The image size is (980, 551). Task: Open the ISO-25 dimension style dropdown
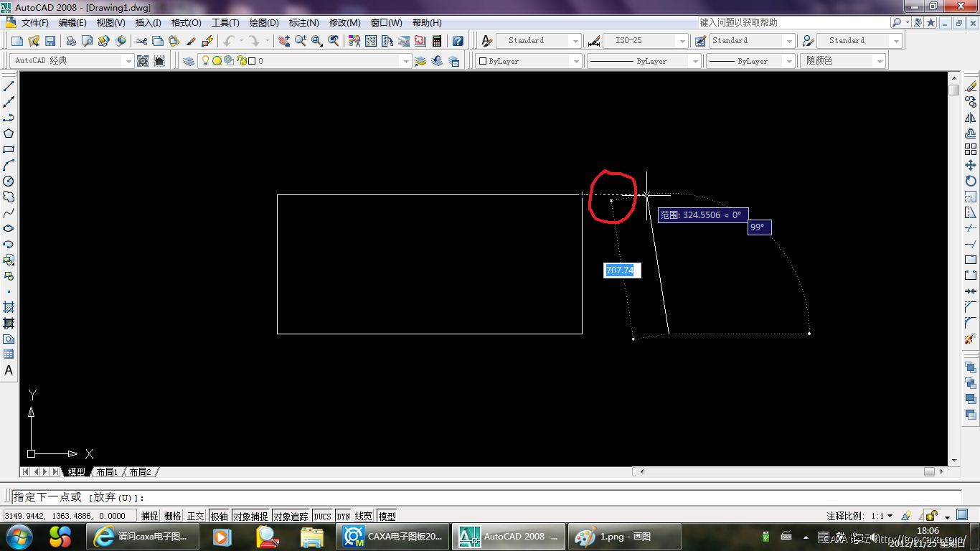click(682, 41)
